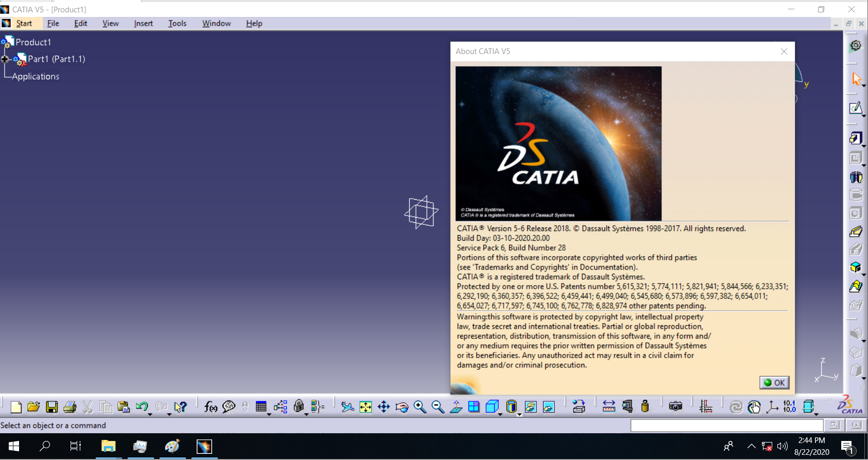Select the Pan four-arrow icon
868x460 pixels.
coord(384,407)
